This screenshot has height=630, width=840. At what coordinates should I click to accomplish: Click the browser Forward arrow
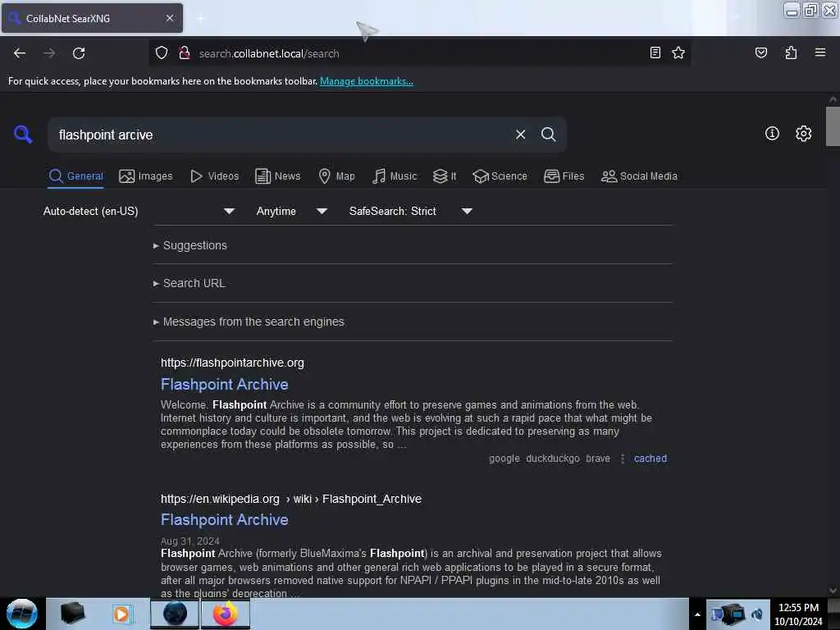point(49,53)
